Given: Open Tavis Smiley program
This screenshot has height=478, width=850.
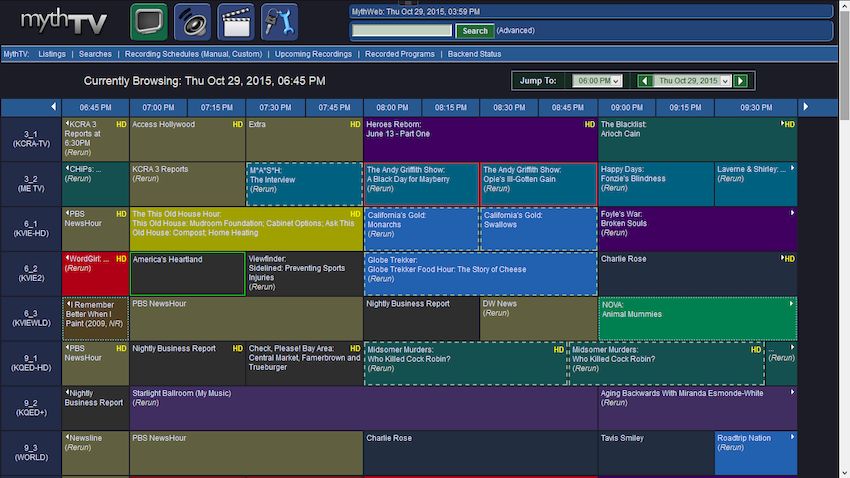Looking at the screenshot, I should tap(656, 453).
